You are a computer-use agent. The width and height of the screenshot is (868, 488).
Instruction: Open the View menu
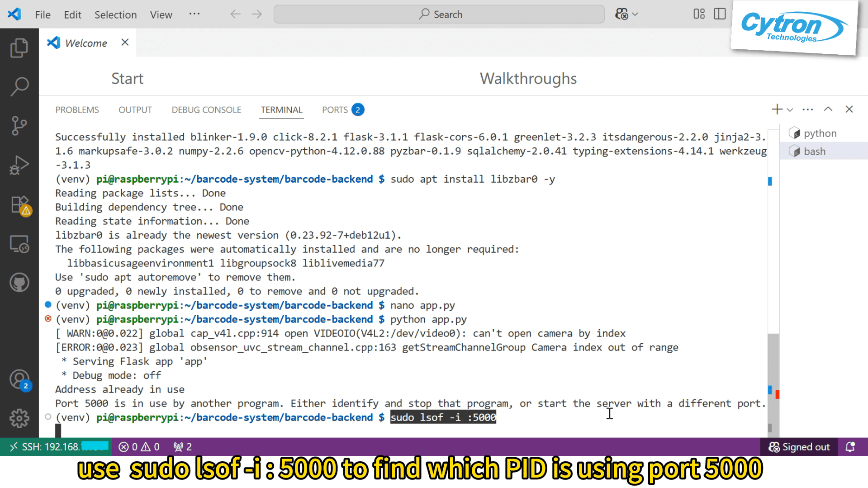pos(161,14)
